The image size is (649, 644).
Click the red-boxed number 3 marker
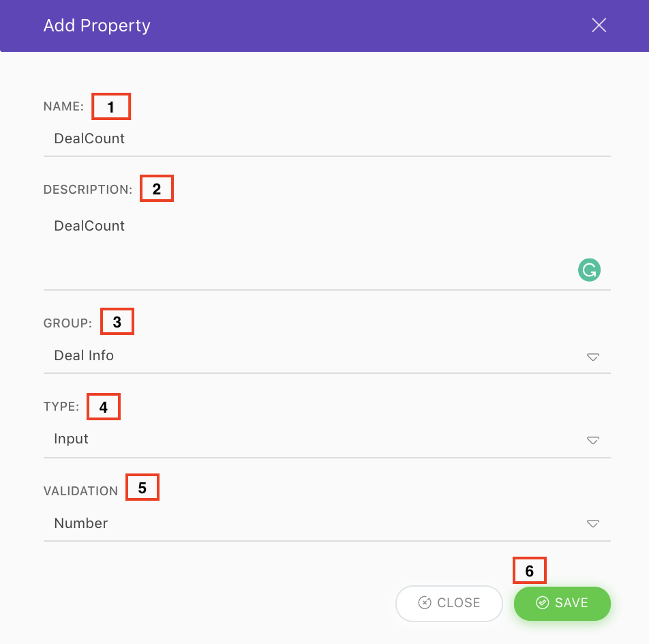click(117, 321)
